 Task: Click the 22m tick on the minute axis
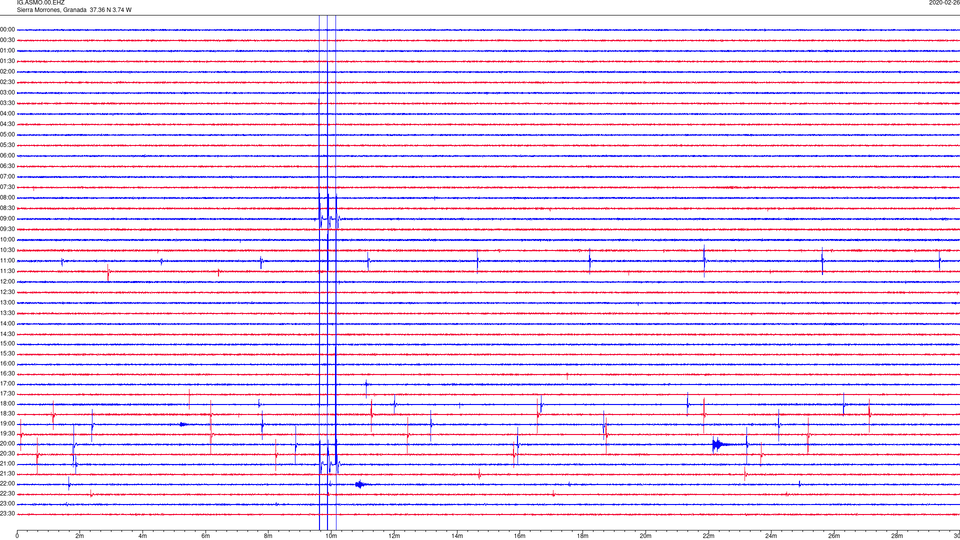(708, 536)
